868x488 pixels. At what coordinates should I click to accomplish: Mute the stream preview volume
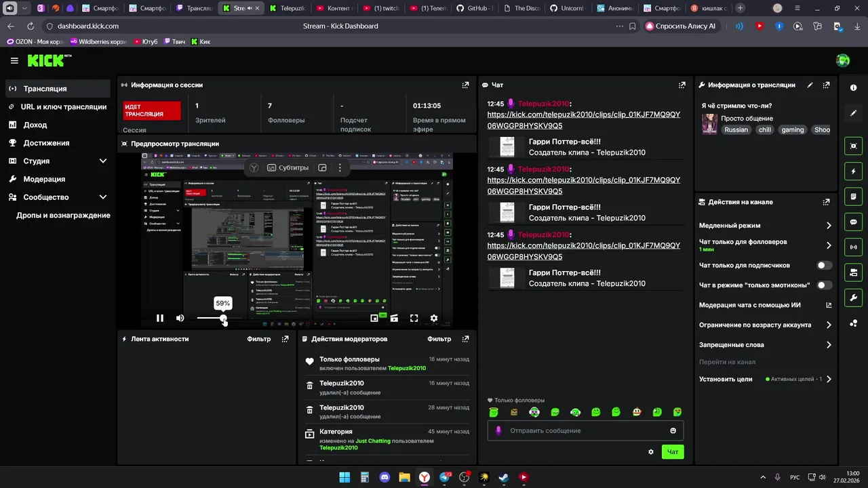[180, 318]
